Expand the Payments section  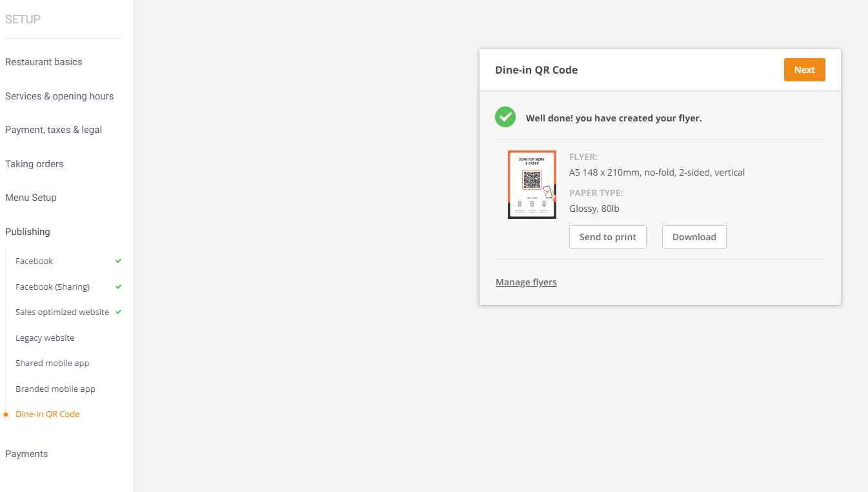pos(26,454)
